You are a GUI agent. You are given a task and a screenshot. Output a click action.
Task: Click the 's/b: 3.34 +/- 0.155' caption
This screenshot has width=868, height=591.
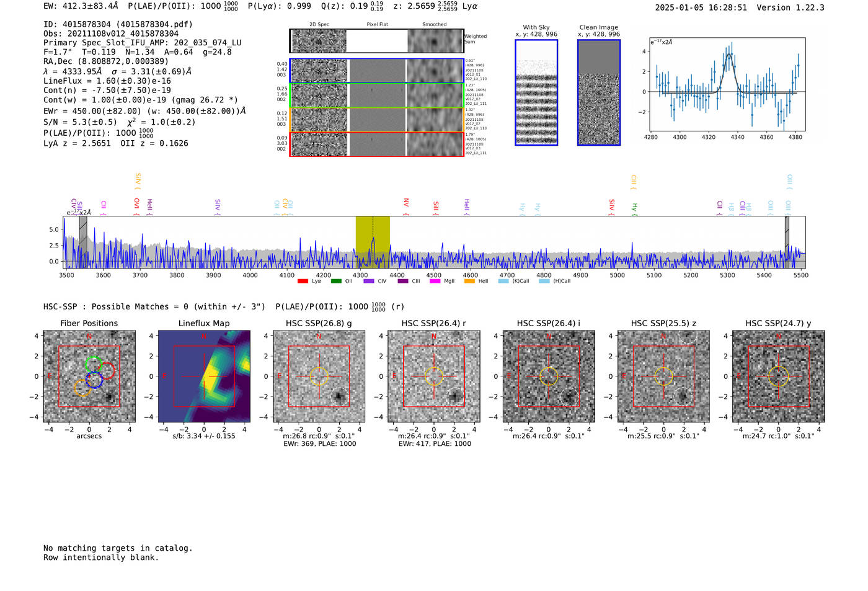coord(204,436)
